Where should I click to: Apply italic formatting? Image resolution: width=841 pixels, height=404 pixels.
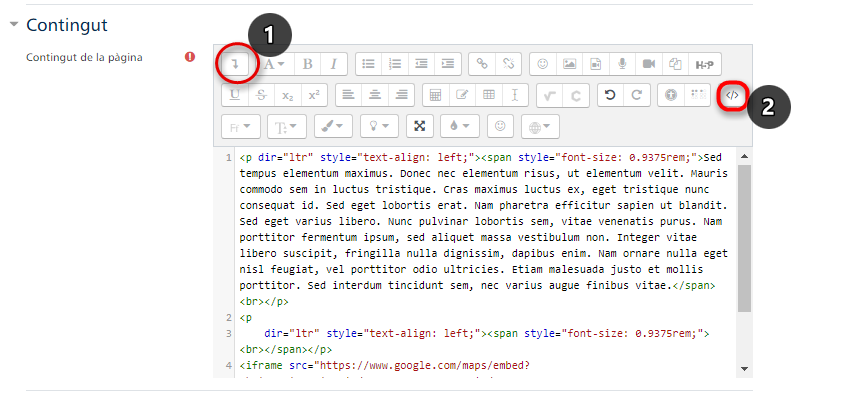pos(334,63)
